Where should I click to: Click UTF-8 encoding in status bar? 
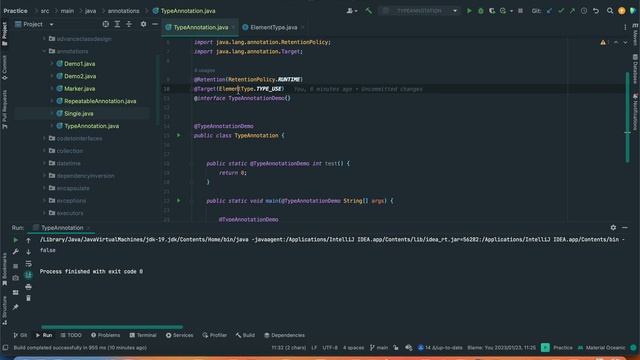[330, 348]
